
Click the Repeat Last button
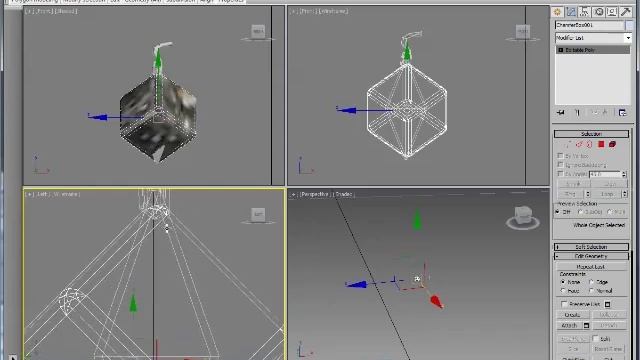pyautogui.click(x=591, y=267)
